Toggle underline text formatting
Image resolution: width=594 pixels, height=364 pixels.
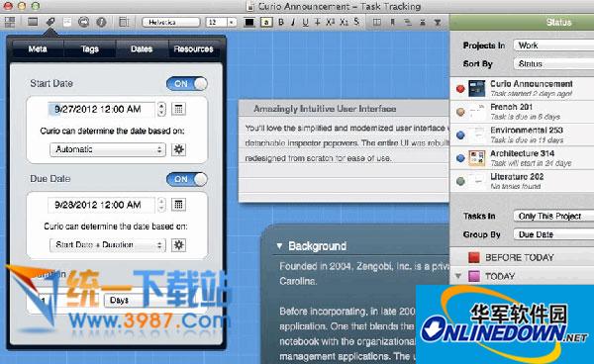click(x=305, y=23)
